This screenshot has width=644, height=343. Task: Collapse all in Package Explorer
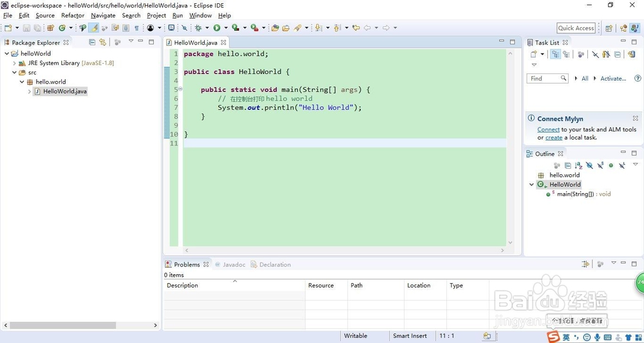(x=92, y=42)
